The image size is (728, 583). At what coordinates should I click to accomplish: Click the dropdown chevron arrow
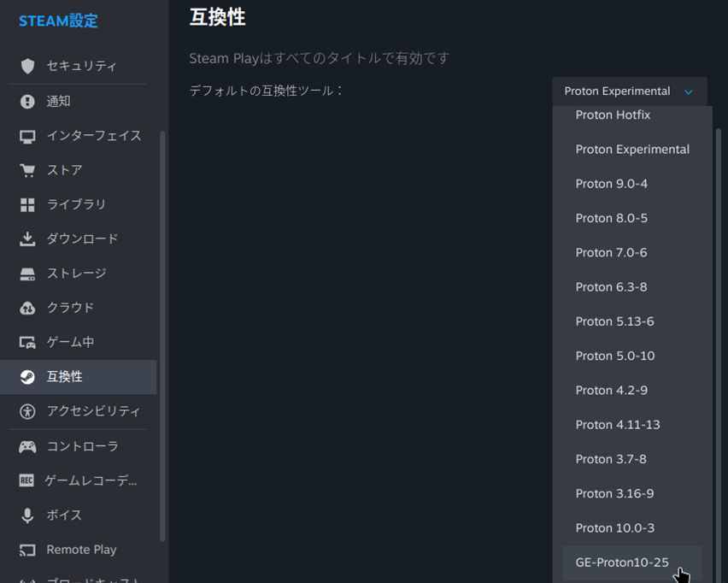tap(689, 92)
